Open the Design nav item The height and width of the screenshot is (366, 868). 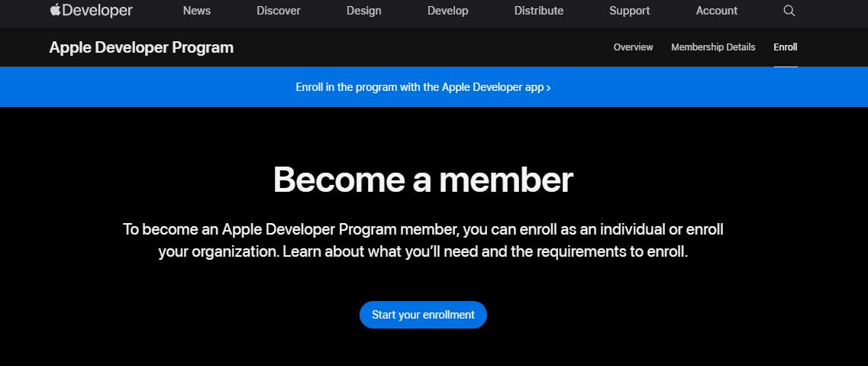(x=363, y=11)
